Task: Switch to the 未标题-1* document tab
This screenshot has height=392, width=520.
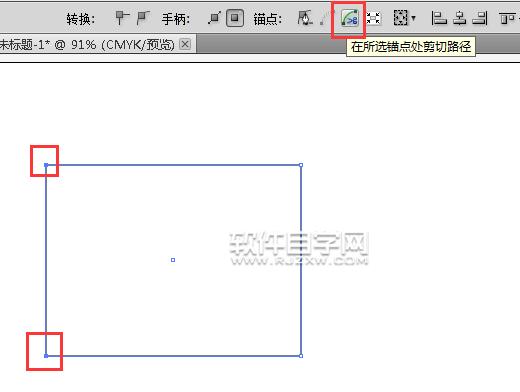Action: 87,44
